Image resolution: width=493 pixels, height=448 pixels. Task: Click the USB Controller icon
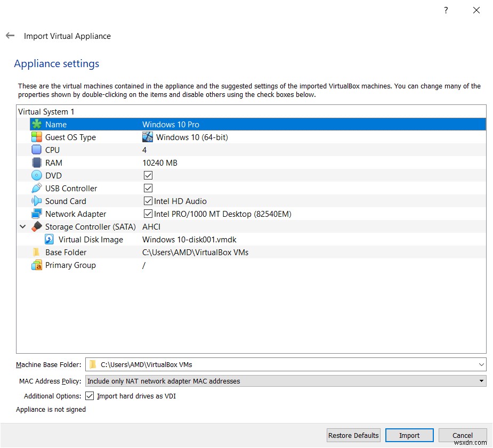(36, 188)
